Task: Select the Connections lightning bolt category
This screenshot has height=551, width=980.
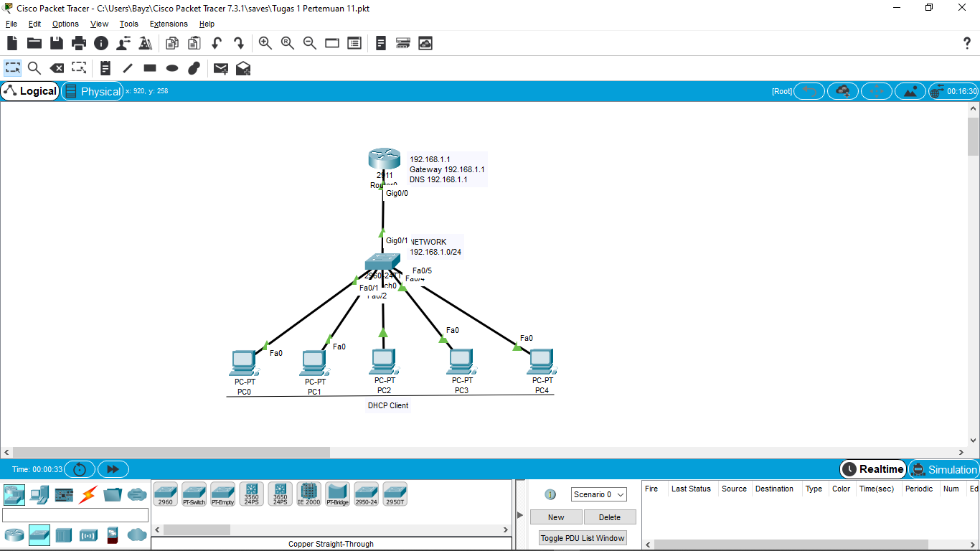Action: 88,494
